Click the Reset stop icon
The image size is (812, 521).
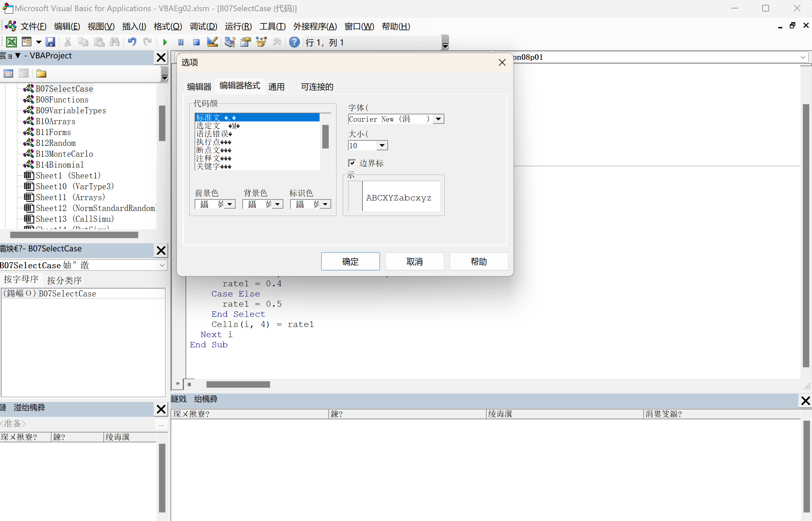tap(196, 42)
